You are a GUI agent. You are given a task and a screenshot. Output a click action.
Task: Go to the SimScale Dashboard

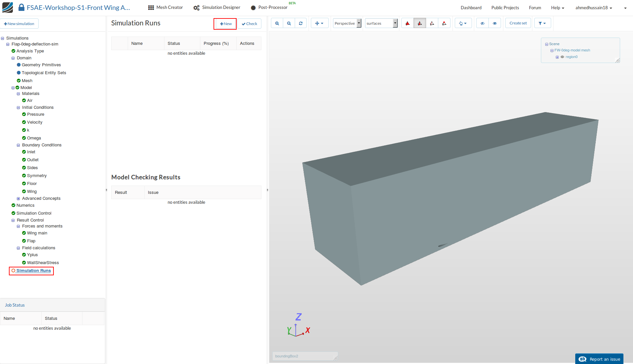[471, 7]
